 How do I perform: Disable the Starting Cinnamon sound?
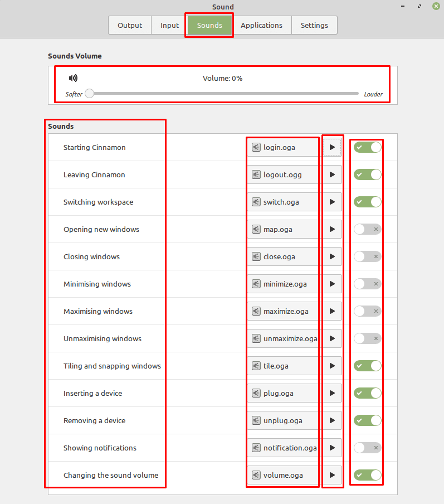(368, 147)
